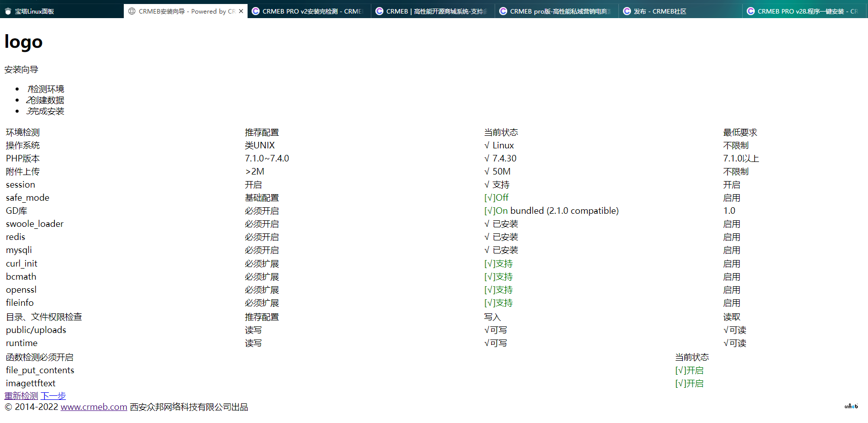Image resolution: width=868 pixels, height=423 pixels.
Task: Open www.crmeb.com link in footer
Action: 94,407
